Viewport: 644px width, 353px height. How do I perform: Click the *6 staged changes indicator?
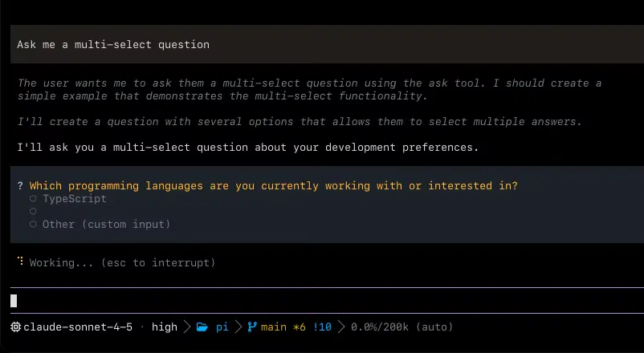point(300,327)
